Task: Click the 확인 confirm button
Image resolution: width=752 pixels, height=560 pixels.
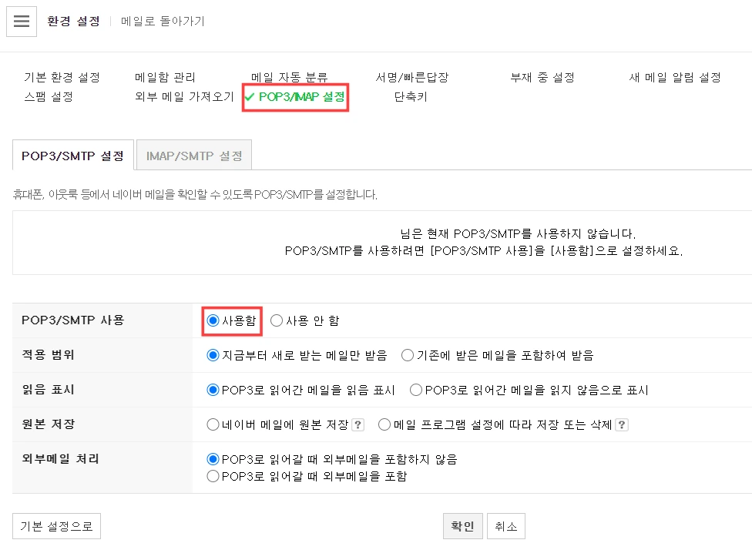Action: point(462,525)
